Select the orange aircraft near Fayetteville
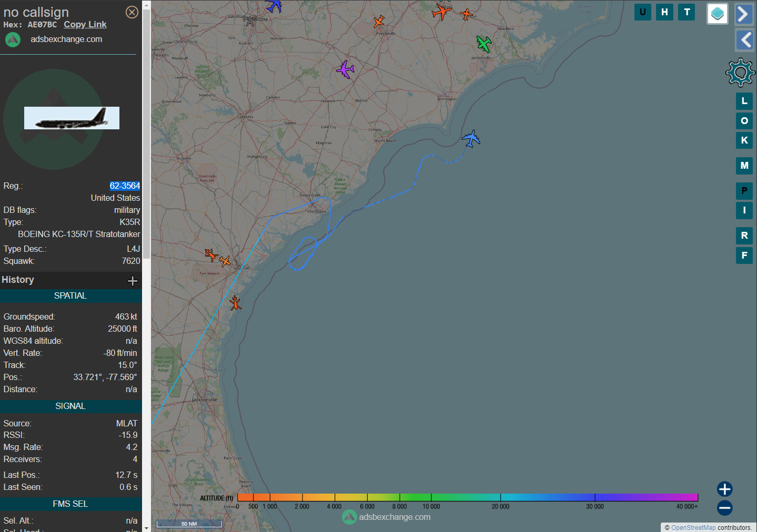The height and width of the screenshot is (532, 757). pyautogui.click(x=379, y=22)
